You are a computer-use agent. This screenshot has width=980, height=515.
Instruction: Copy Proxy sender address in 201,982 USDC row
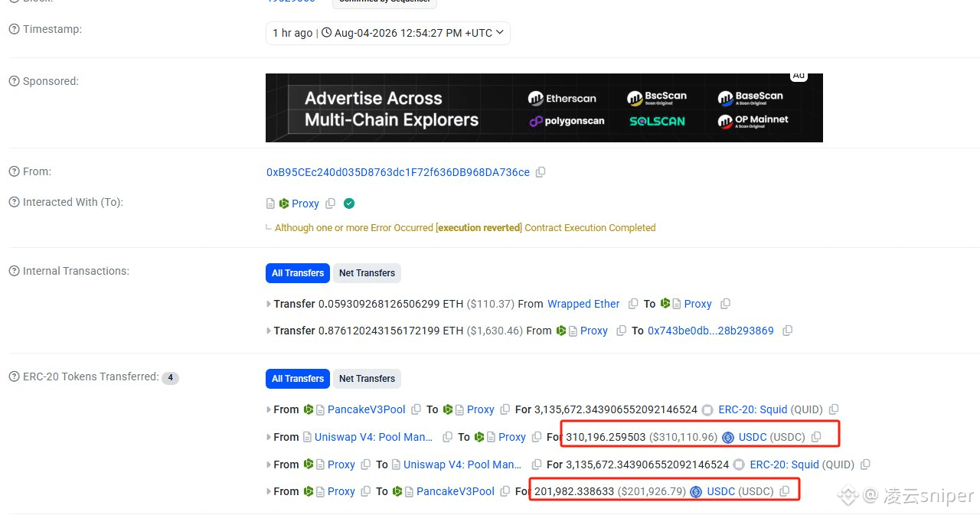click(366, 491)
